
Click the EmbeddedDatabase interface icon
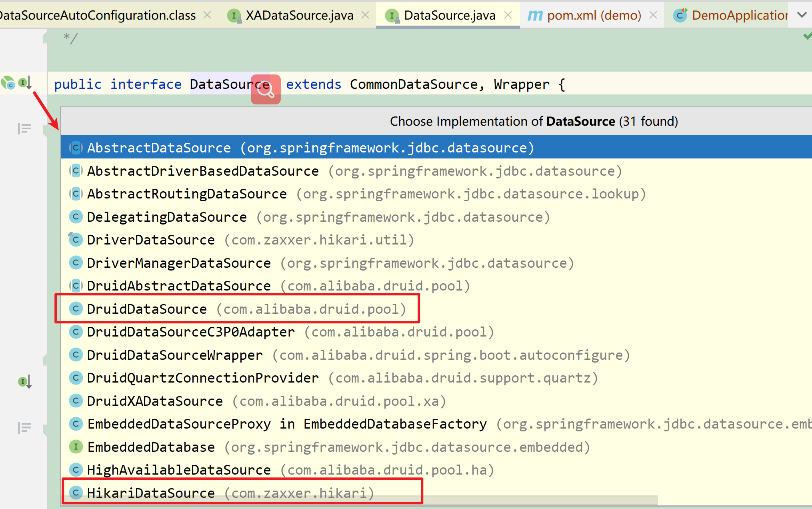pyautogui.click(x=76, y=447)
